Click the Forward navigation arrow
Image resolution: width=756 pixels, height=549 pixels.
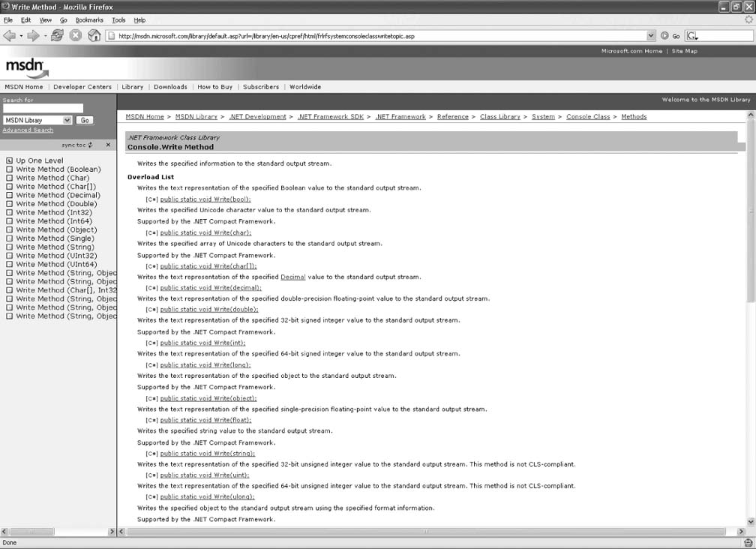pos(33,35)
